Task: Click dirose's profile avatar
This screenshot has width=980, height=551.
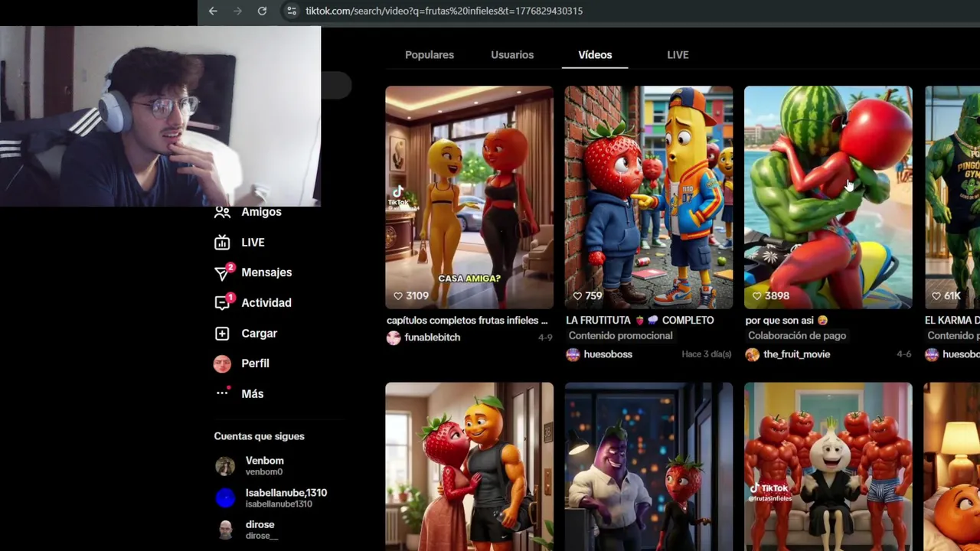Action: click(x=225, y=530)
